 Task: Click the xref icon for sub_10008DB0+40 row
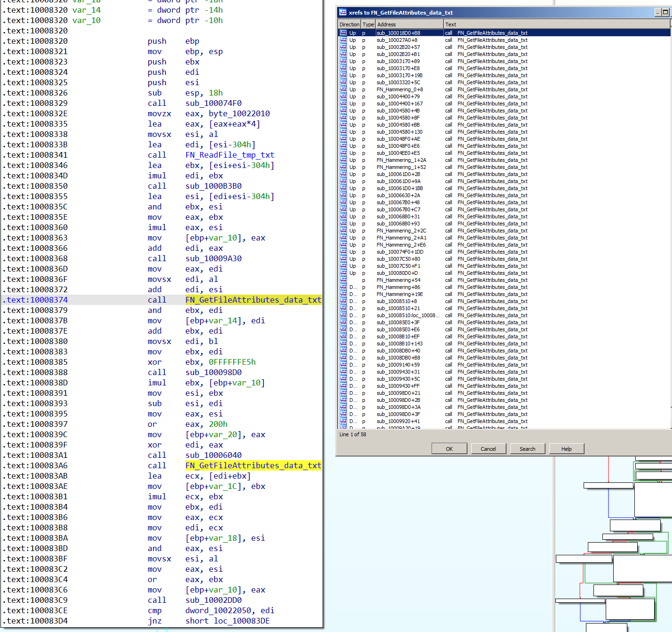[x=343, y=351]
